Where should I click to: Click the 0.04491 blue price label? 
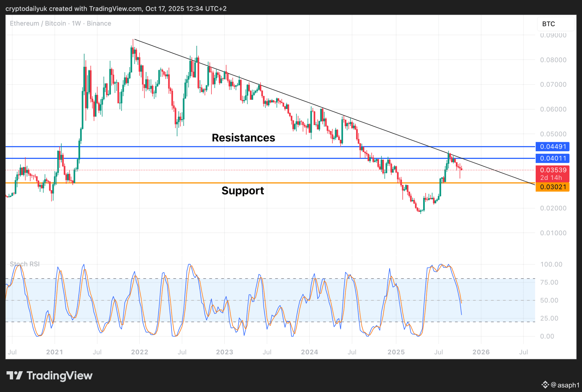coord(552,147)
